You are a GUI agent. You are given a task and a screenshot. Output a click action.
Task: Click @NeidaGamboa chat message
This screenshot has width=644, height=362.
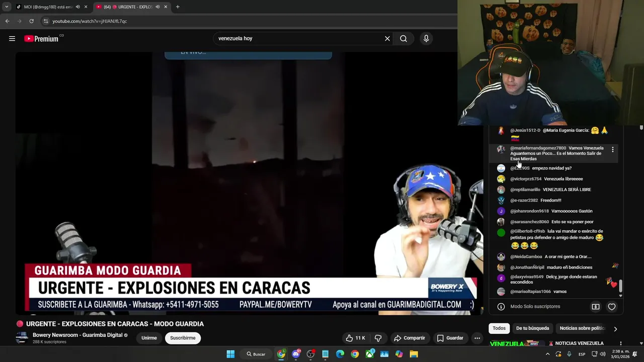(551, 257)
